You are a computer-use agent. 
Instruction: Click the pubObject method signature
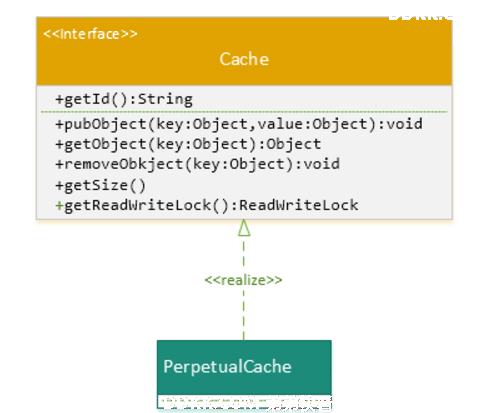[x=239, y=124]
